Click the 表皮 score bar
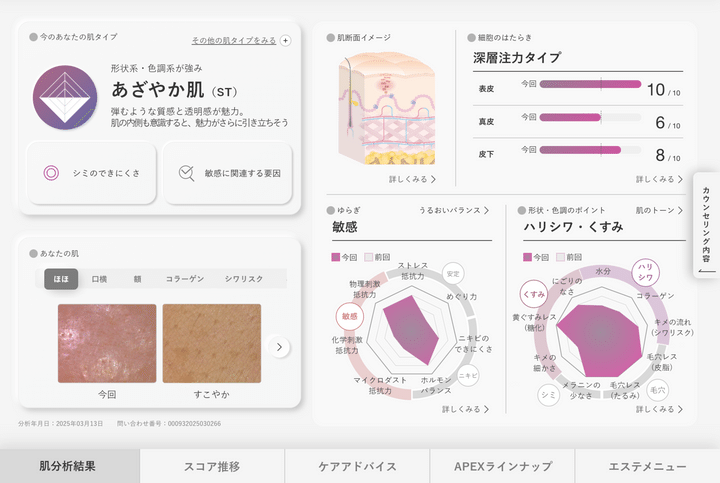The width and height of the screenshot is (720, 483). coord(589,85)
